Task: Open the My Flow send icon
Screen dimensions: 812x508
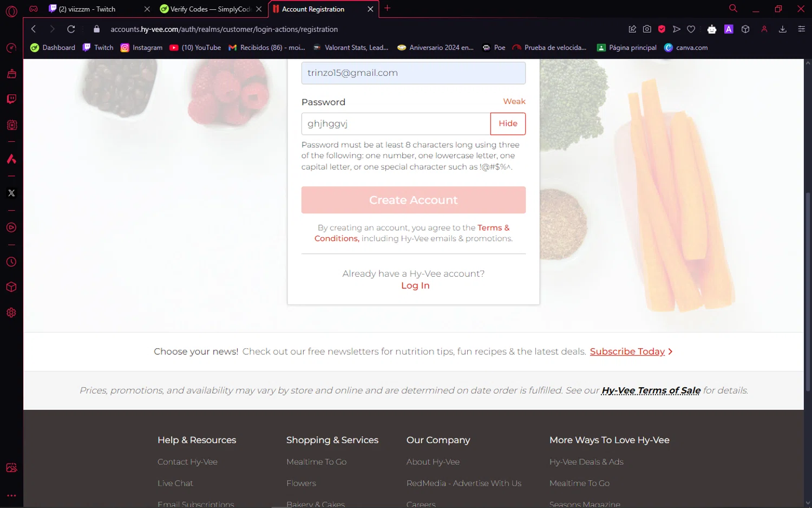Action: [676, 29]
